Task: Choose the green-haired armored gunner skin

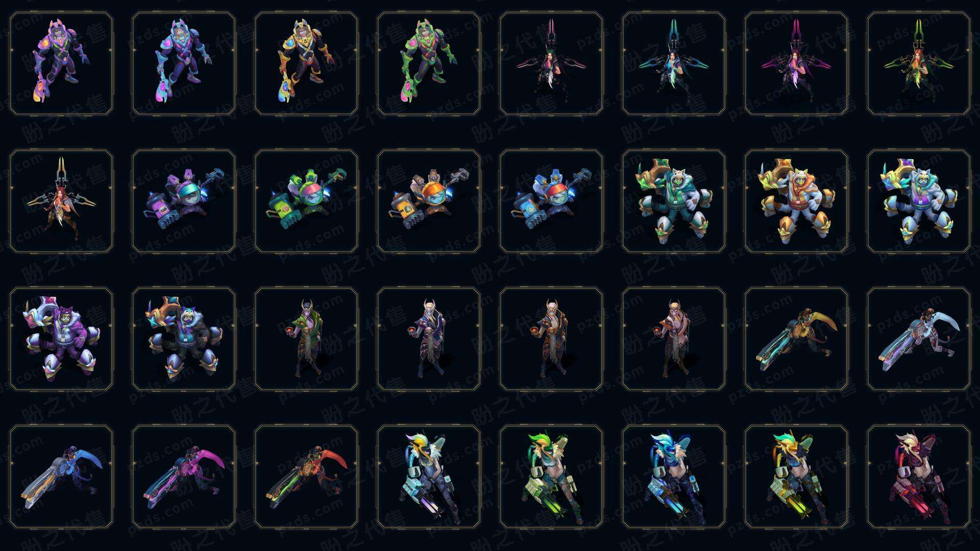Action: 551,477
